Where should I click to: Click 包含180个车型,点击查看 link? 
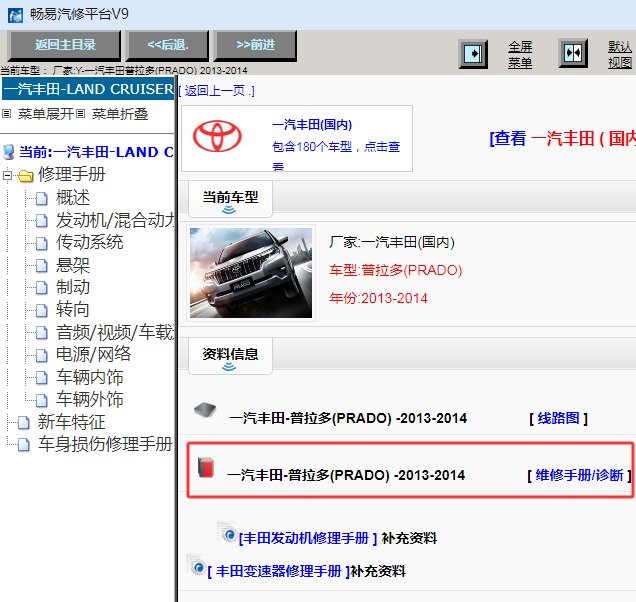pyautogui.click(x=336, y=155)
